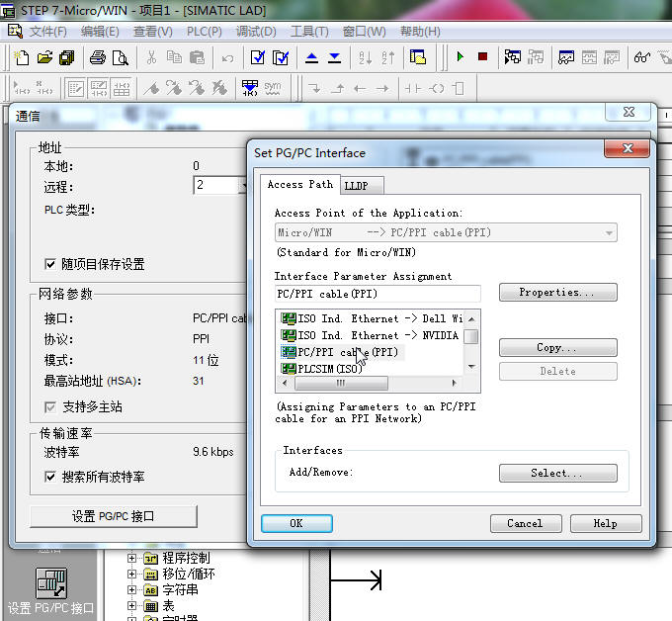Open the 远程 address dropdown
Image resolution: width=672 pixels, height=621 pixels.
(243, 185)
